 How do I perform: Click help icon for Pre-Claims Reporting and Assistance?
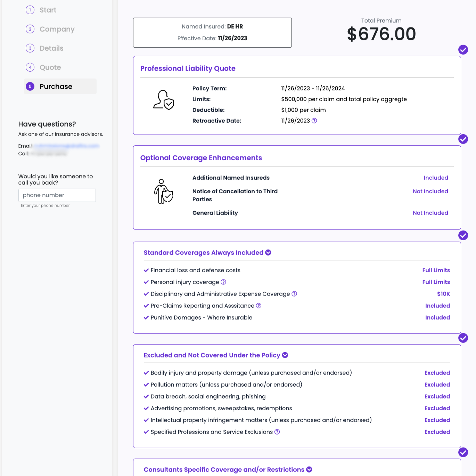[x=258, y=306]
